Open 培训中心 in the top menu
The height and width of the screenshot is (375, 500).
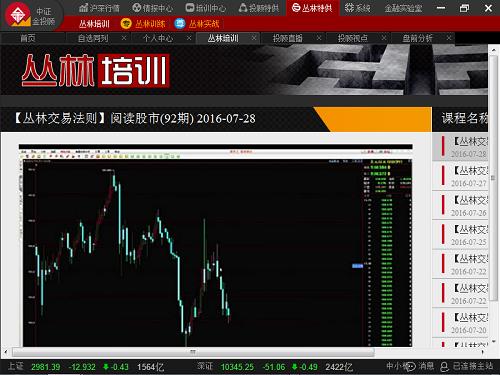click(x=205, y=8)
